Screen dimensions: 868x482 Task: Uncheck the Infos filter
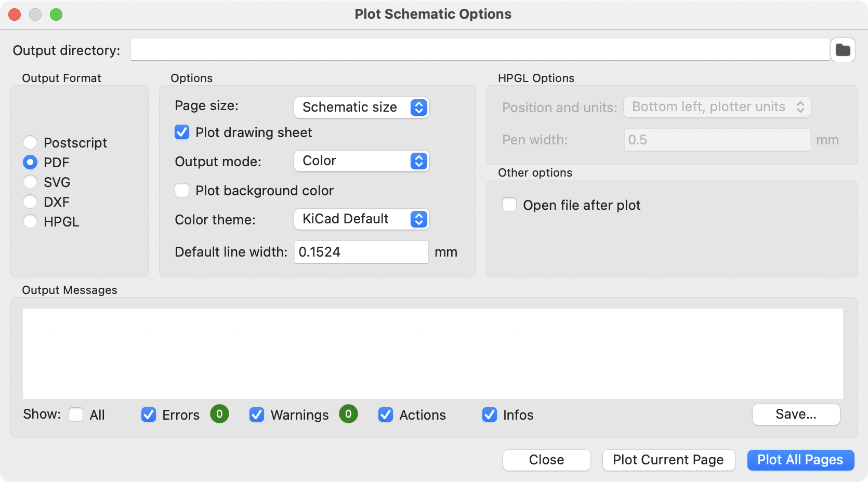point(490,414)
